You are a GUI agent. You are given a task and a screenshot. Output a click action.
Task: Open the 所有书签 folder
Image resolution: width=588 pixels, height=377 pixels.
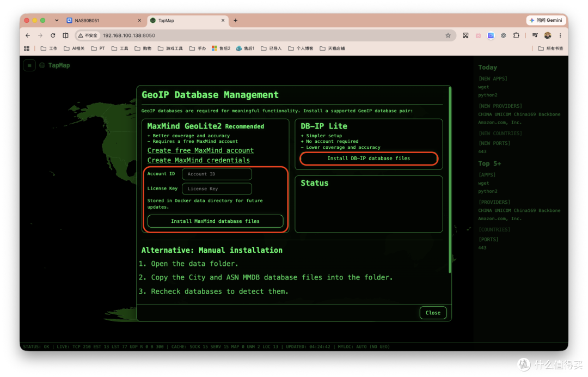tap(550, 48)
